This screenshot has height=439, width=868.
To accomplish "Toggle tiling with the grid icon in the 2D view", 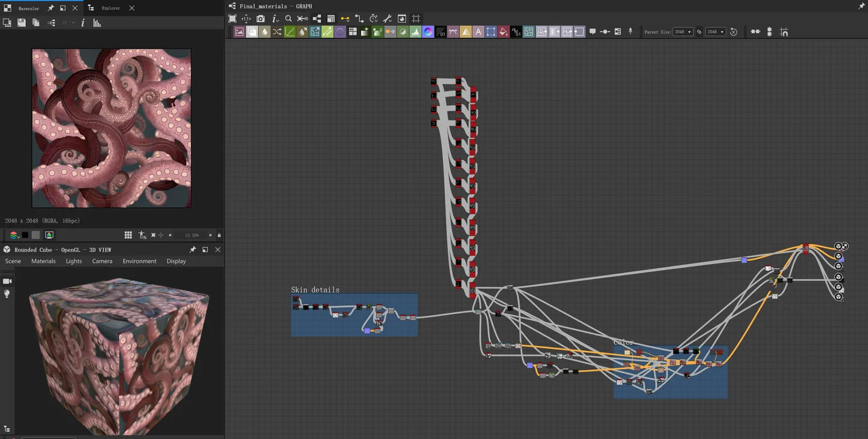I will (x=128, y=235).
